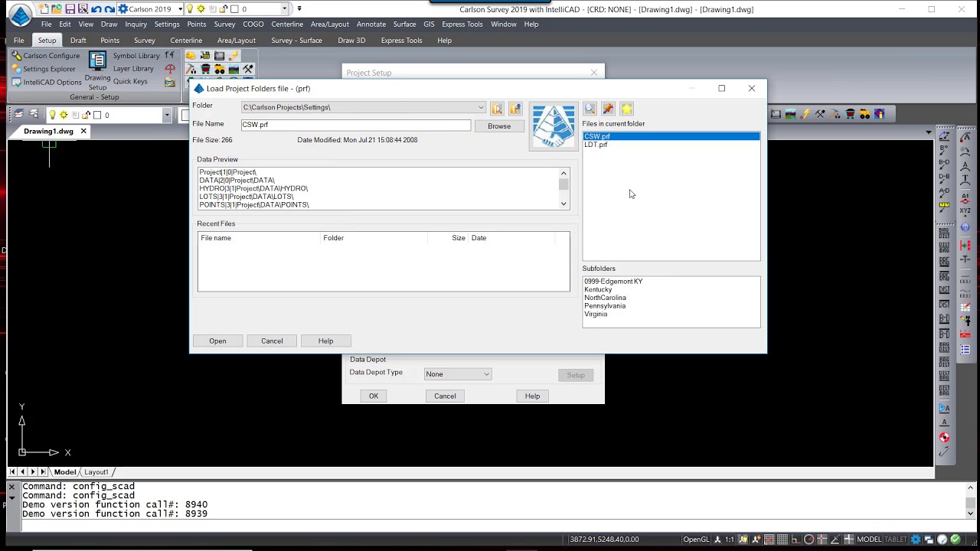Toggle the MODEL space button in status bar
980x551 pixels.
pyautogui.click(x=869, y=540)
